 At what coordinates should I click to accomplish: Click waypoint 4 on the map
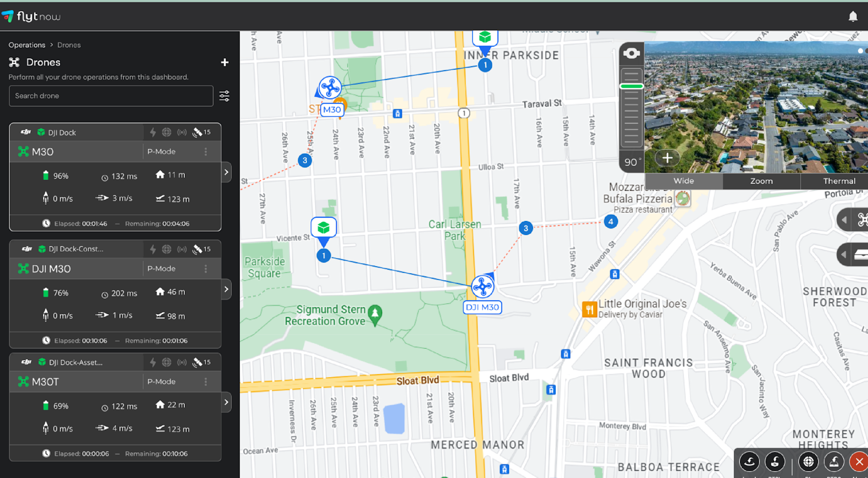click(x=611, y=221)
